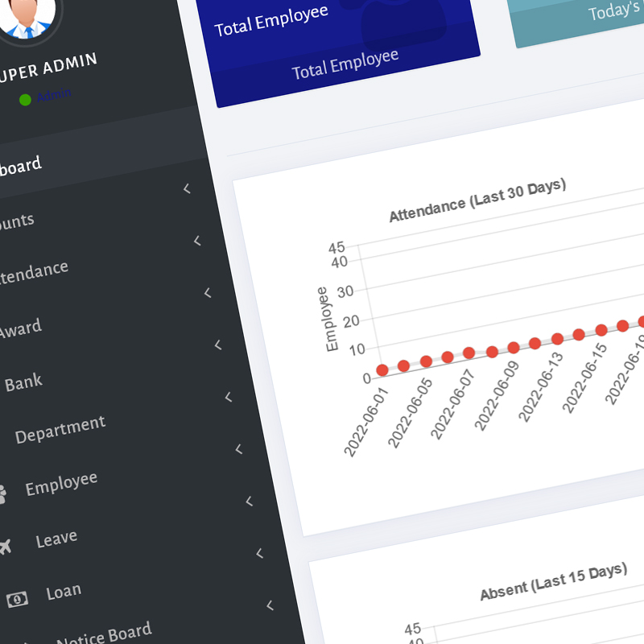Click the SUPER ADMIN user name
Screen dimensions: 644x644
48,68
